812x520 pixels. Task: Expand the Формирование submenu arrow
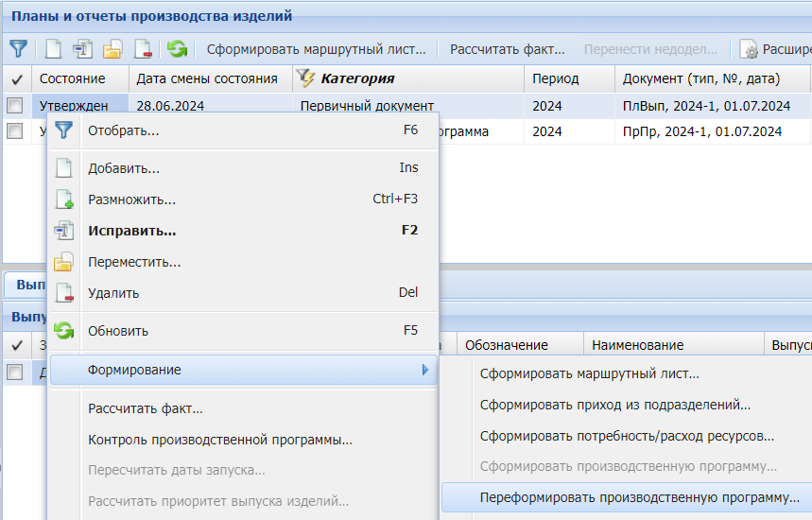pos(425,370)
